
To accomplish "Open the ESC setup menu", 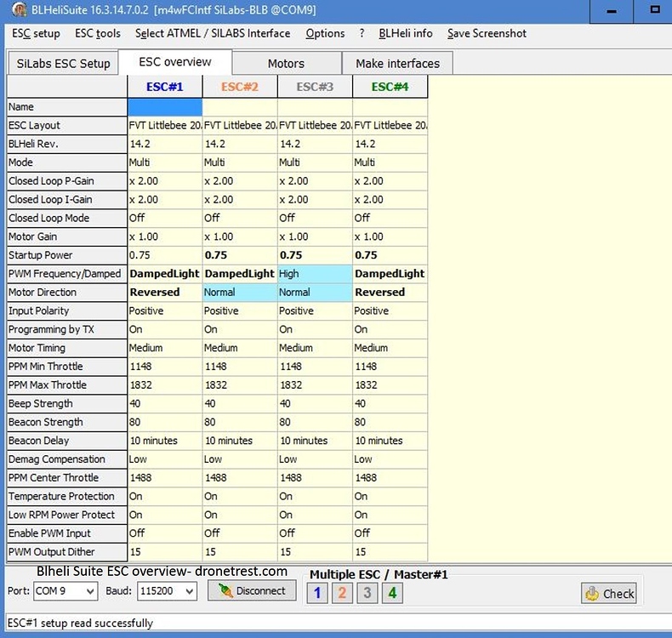I will 36,33.
